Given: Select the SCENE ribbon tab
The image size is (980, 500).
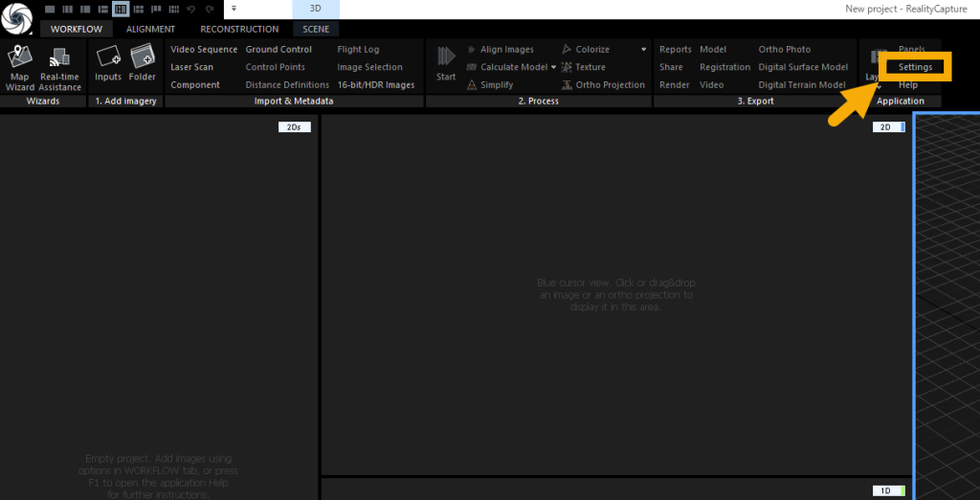Looking at the screenshot, I should coord(316,29).
